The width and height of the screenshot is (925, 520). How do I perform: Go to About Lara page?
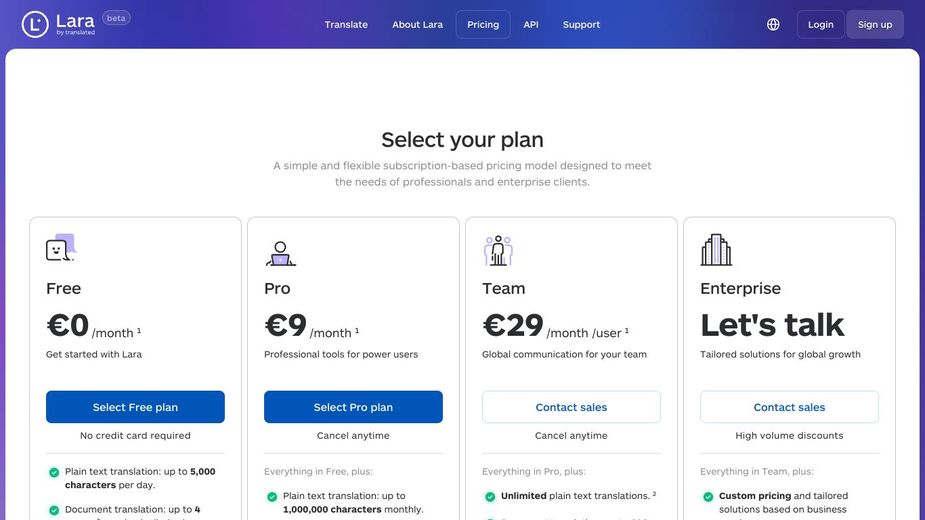point(417,24)
